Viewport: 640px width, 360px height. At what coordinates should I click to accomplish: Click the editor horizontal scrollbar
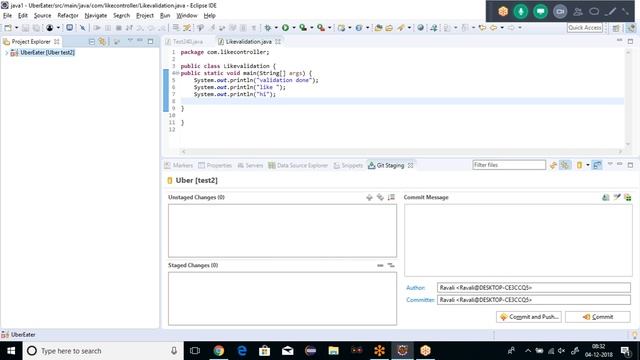pos(402,151)
